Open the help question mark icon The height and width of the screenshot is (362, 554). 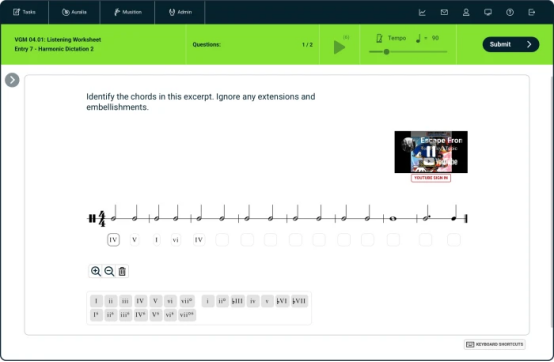coord(510,12)
